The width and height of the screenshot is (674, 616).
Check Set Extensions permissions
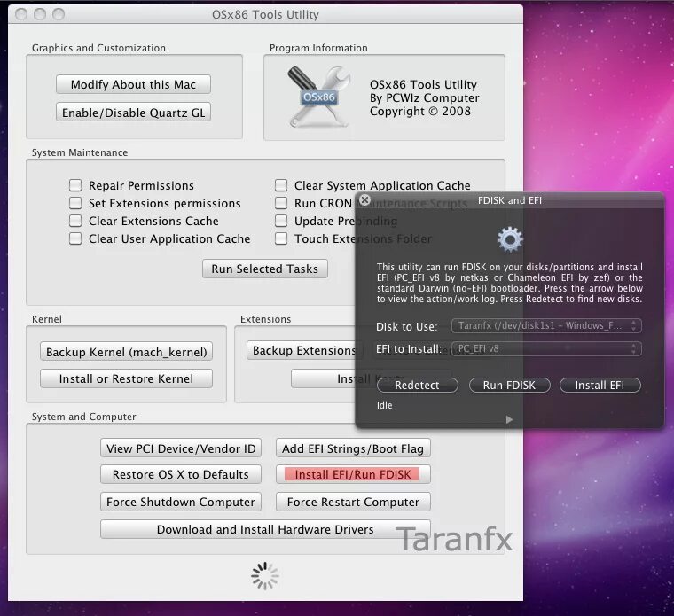point(75,203)
